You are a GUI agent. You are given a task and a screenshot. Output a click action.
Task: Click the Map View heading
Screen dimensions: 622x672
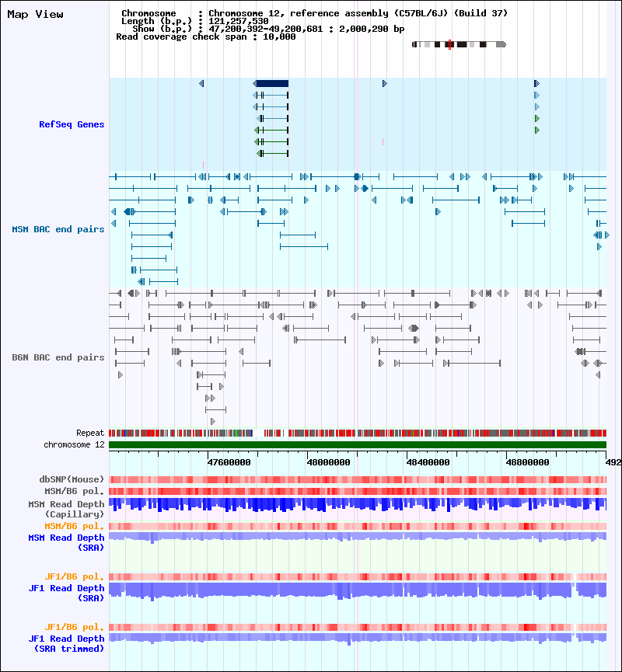(x=35, y=14)
